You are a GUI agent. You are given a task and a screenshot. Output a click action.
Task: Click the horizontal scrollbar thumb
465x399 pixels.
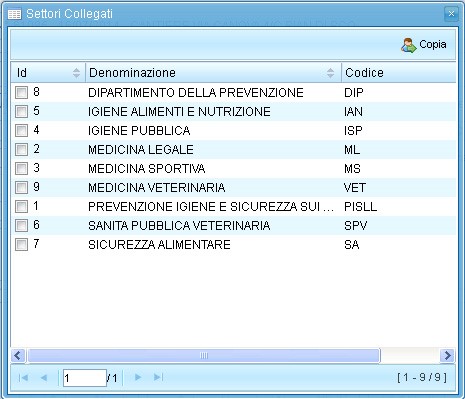pos(204,355)
